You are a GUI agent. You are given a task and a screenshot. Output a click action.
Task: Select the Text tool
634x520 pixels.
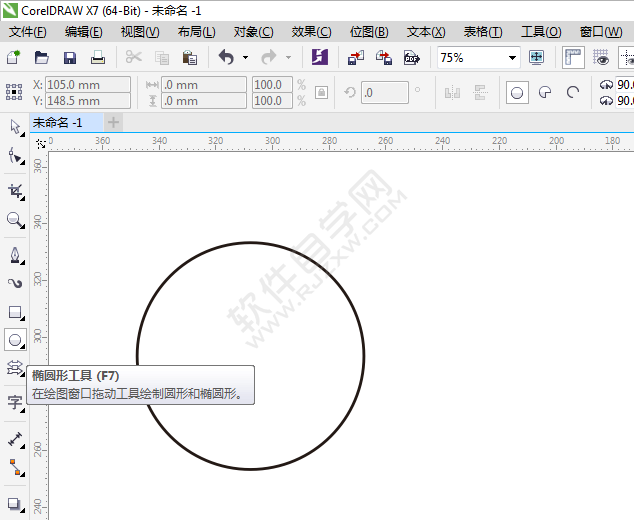15,402
